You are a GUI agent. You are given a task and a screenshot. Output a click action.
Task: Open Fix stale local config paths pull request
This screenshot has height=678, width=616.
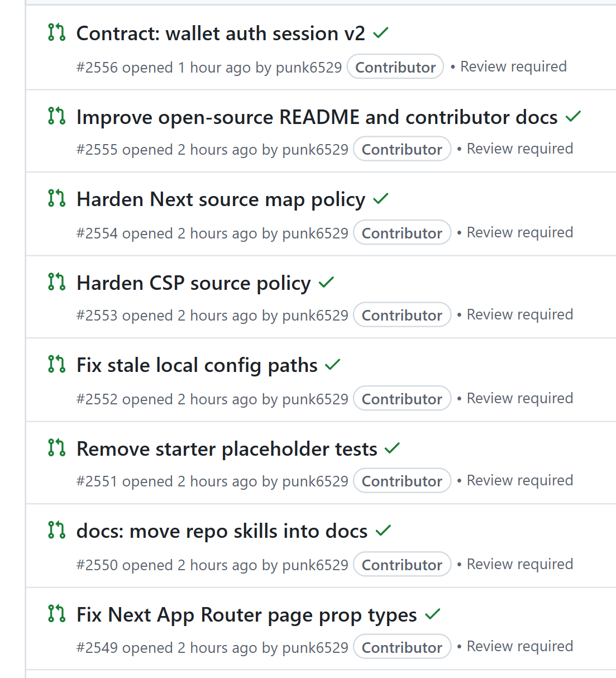pos(197,365)
